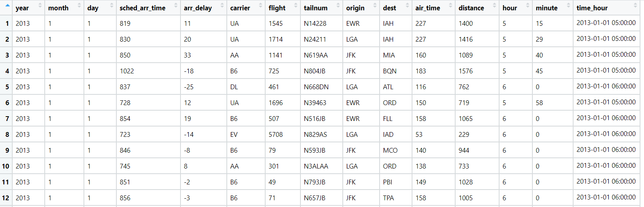Click the distance column sort arrows
Screen dimensions: 644x207
pos(494,6)
